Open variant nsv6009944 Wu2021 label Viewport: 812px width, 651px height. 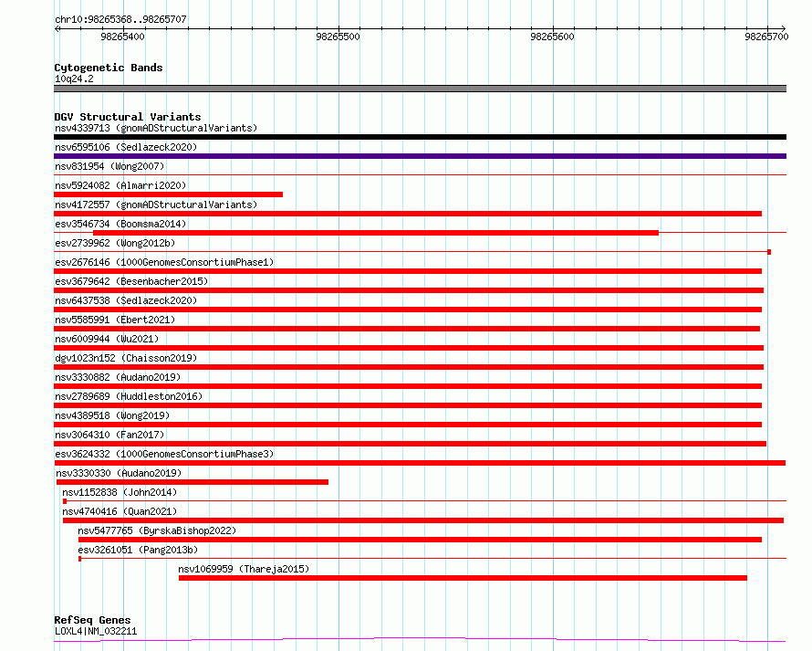tap(107, 339)
